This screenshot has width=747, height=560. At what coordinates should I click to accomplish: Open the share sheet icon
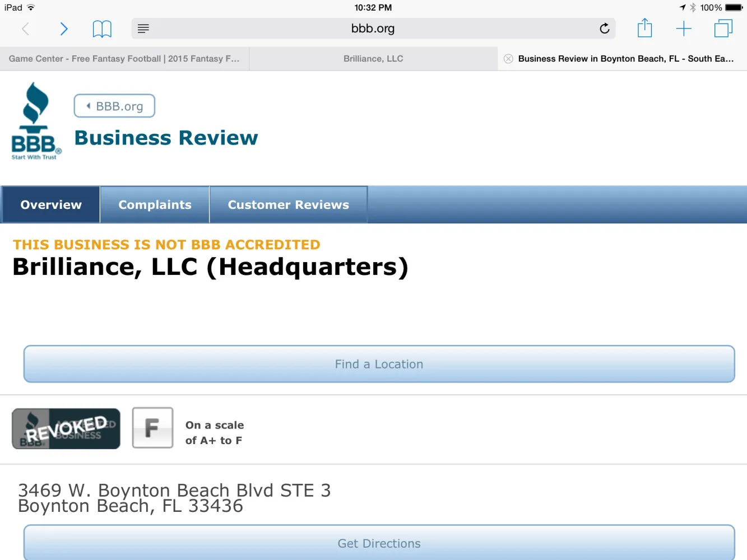(x=645, y=28)
